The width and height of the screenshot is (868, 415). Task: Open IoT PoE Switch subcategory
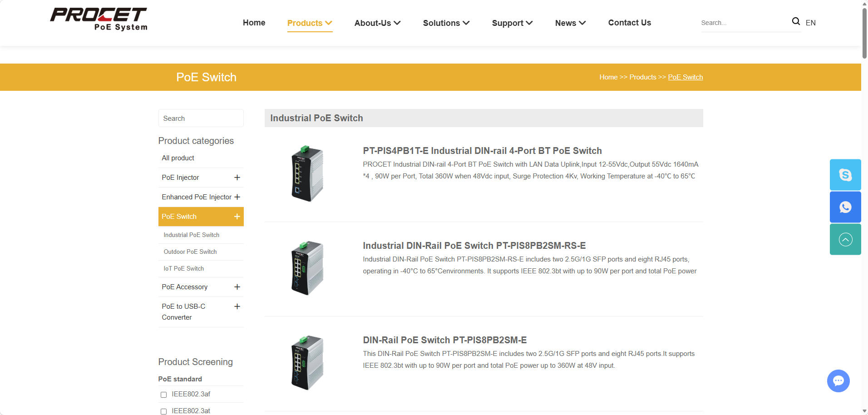(x=184, y=268)
